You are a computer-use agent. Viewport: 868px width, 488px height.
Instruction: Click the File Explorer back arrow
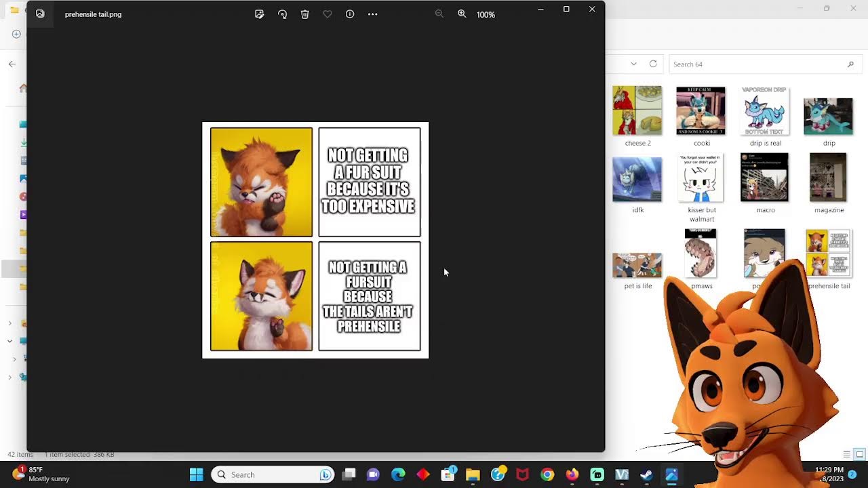pos(12,64)
